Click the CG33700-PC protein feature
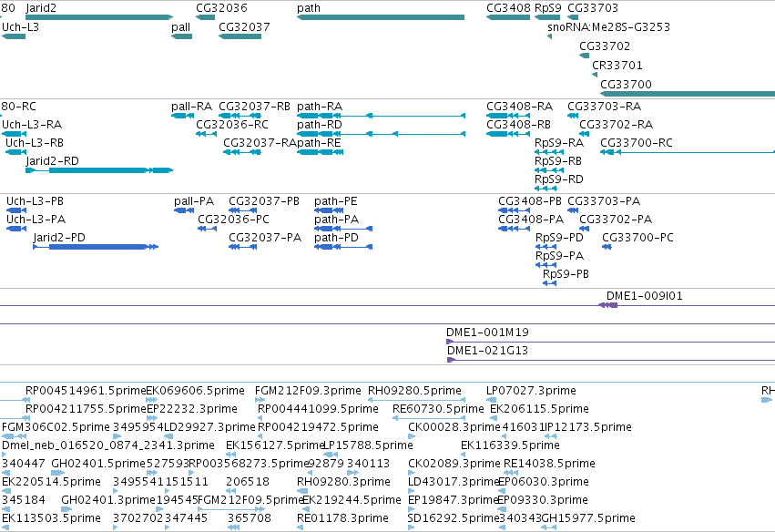 (607, 247)
